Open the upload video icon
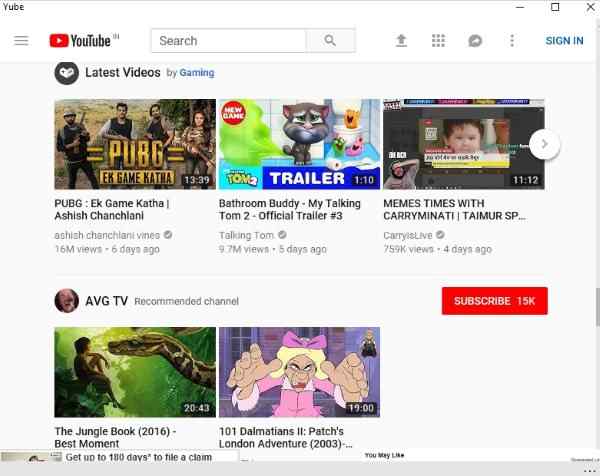 pos(401,41)
